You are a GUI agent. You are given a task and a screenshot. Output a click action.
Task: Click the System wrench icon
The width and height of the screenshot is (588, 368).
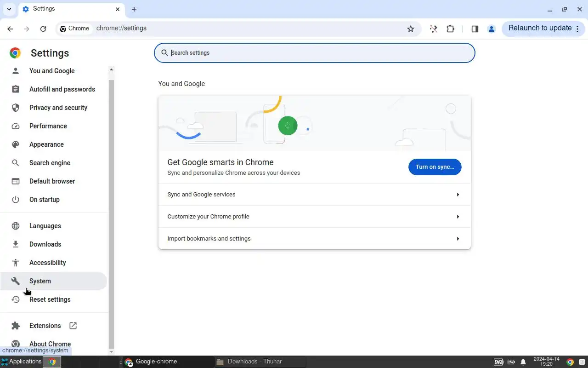point(16,281)
